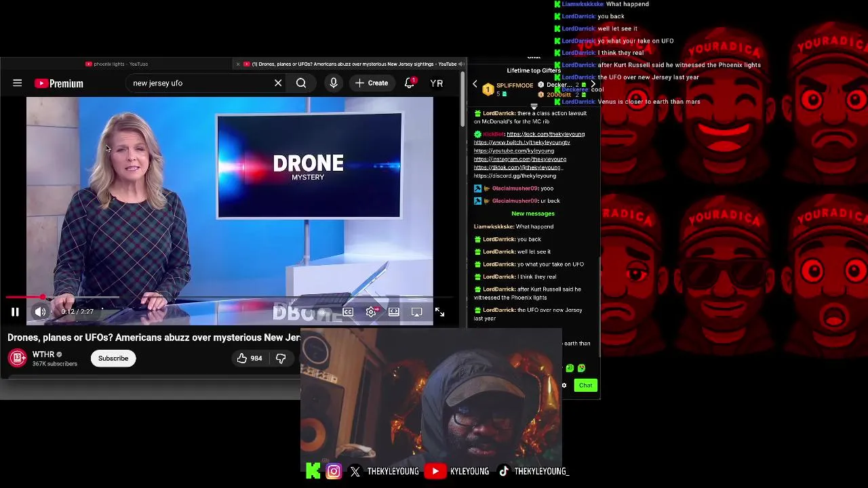
Task: Run search with the magnifier button
Action: pos(301,83)
